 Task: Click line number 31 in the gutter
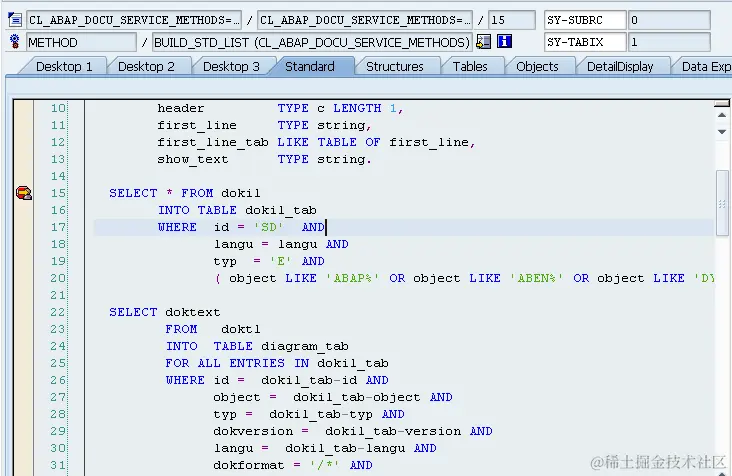click(x=58, y=465)
